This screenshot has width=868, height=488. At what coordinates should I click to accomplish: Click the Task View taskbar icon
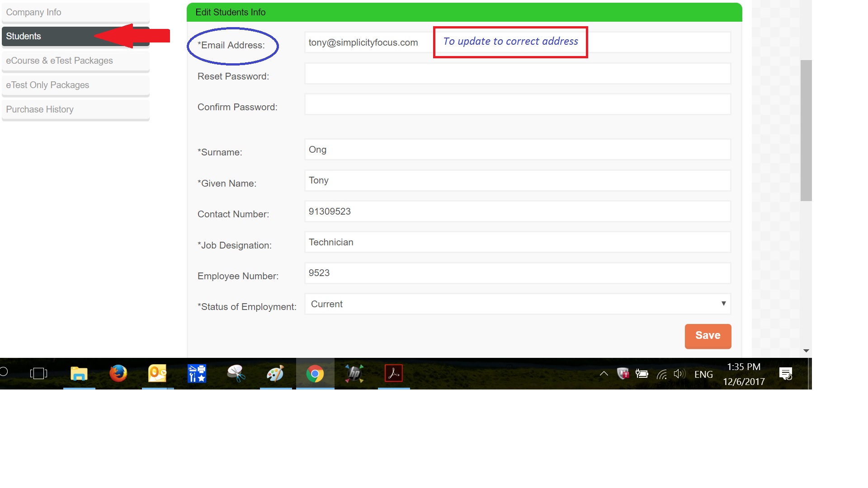38,374
